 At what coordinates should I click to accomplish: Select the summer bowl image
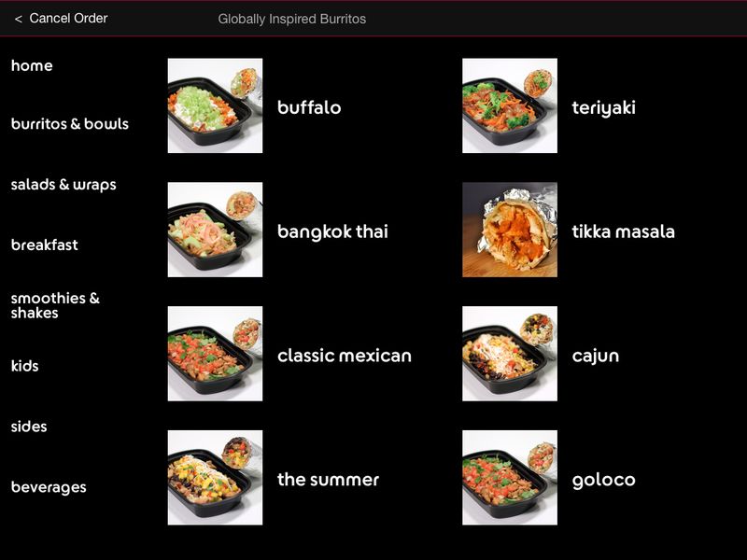[215, 478]
